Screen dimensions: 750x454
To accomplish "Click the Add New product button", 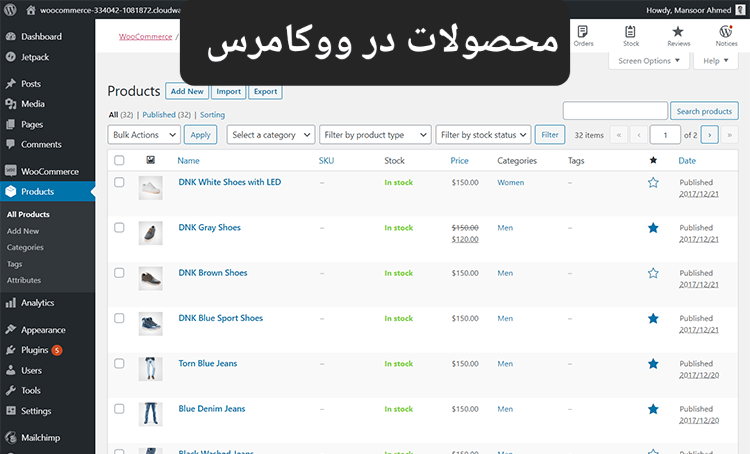I will pos(187,91).
